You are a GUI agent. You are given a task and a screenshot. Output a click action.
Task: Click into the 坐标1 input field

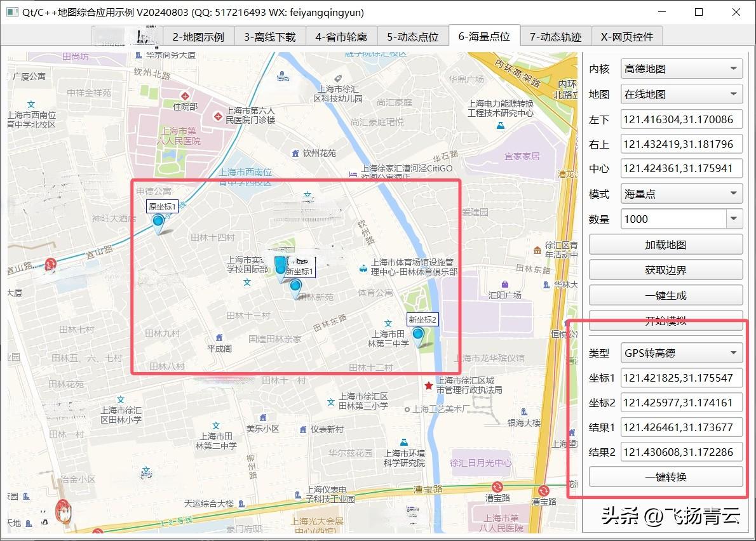pyautogui.click(x=681, y=378)
